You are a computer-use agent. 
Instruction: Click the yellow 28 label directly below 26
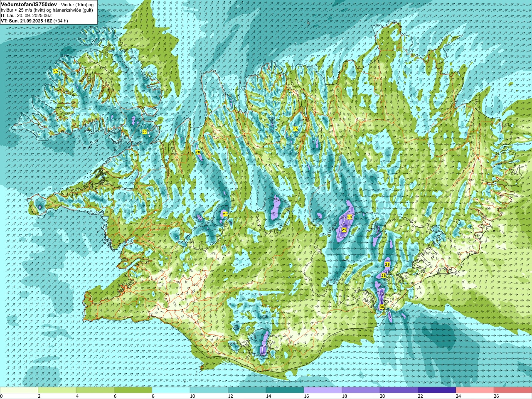click(x=384, y=276)
